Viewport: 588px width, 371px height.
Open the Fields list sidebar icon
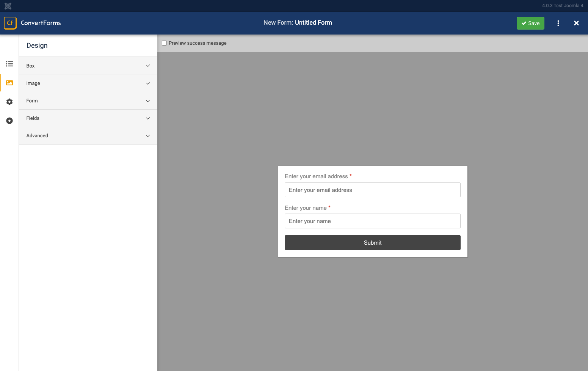[9, 64]
